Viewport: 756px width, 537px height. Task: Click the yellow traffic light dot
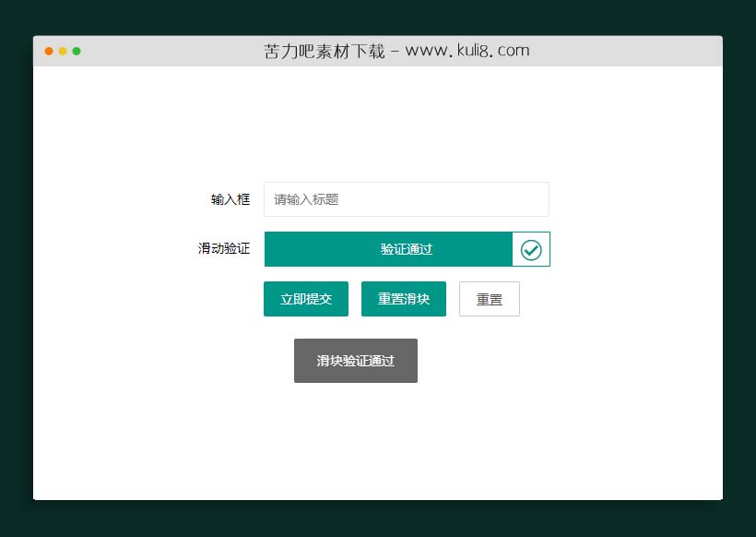[62, 52]
